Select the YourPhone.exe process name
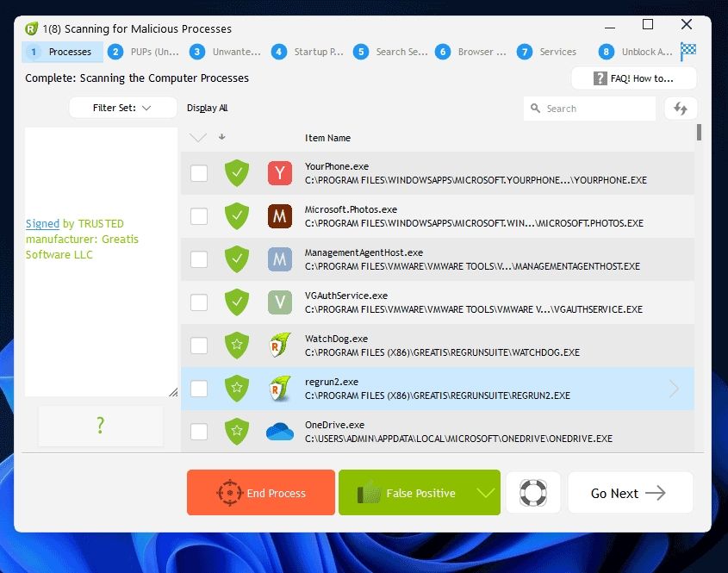 pos(337,166)
